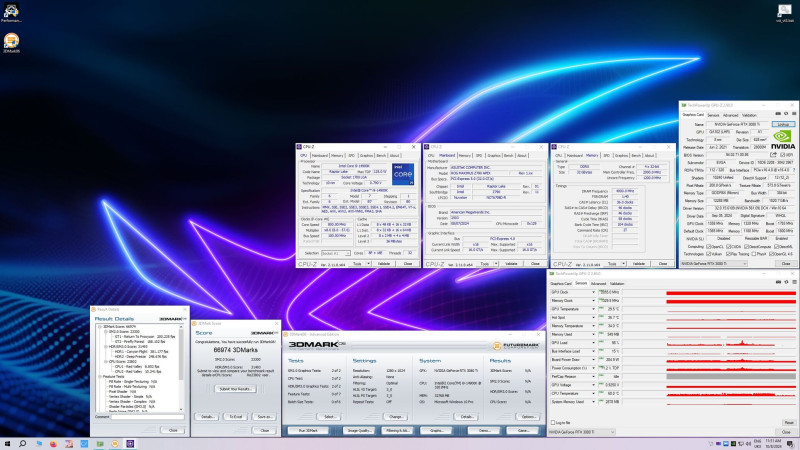
Task: Open the 3DMark06 desktop shortcut icon
Action: [11, 41]
